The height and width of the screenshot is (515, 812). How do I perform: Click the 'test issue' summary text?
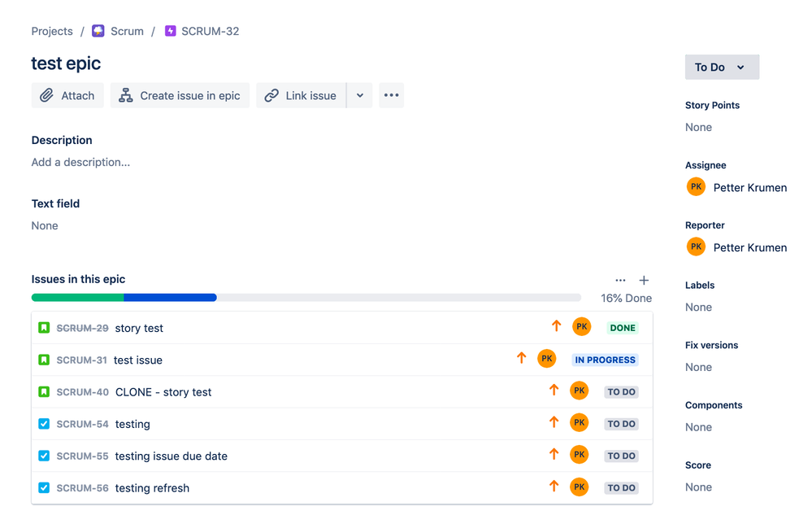(x=137, y=360)
